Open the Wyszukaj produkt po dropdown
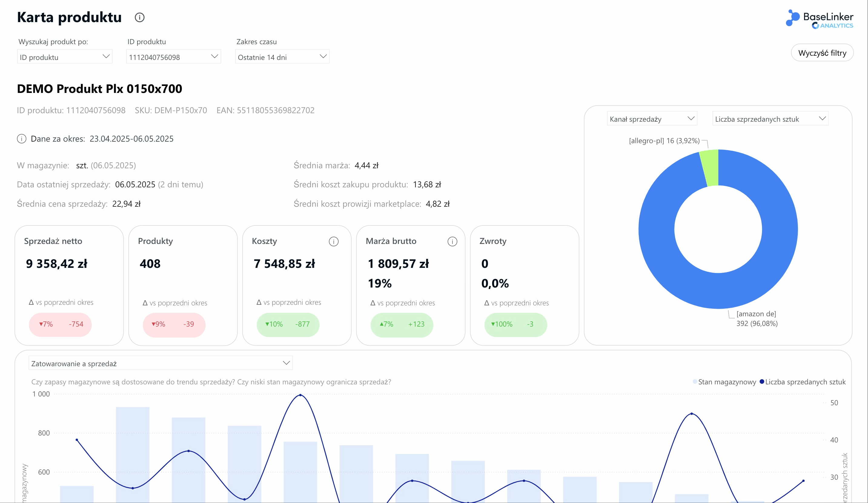This screenshot has height=503, width=868. click(65, 57)
